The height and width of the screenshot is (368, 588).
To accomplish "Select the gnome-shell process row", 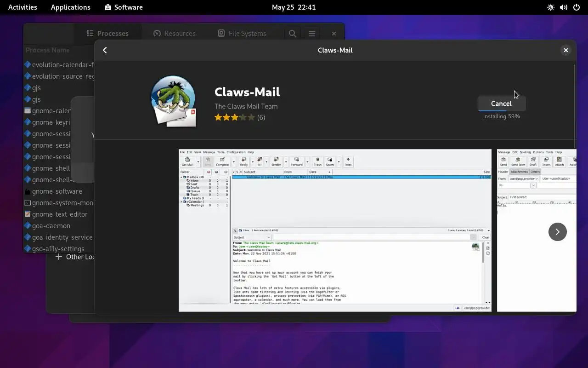I will tap(48, 168).
